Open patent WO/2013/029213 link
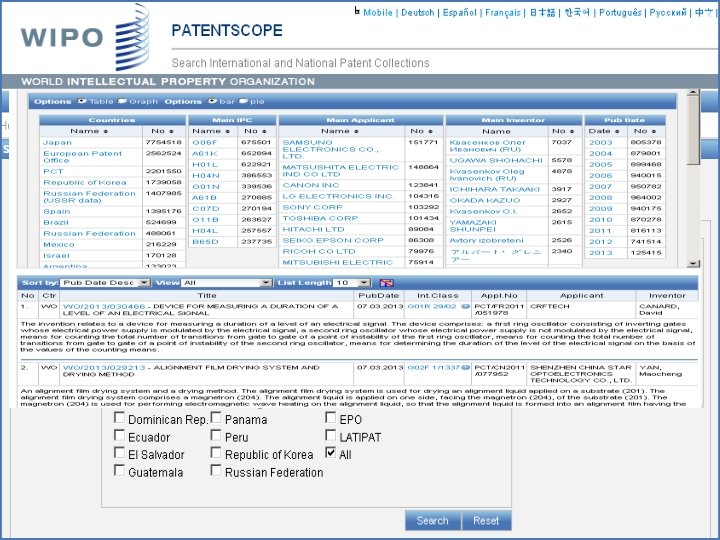720x540 pixels. pos(104,368)
